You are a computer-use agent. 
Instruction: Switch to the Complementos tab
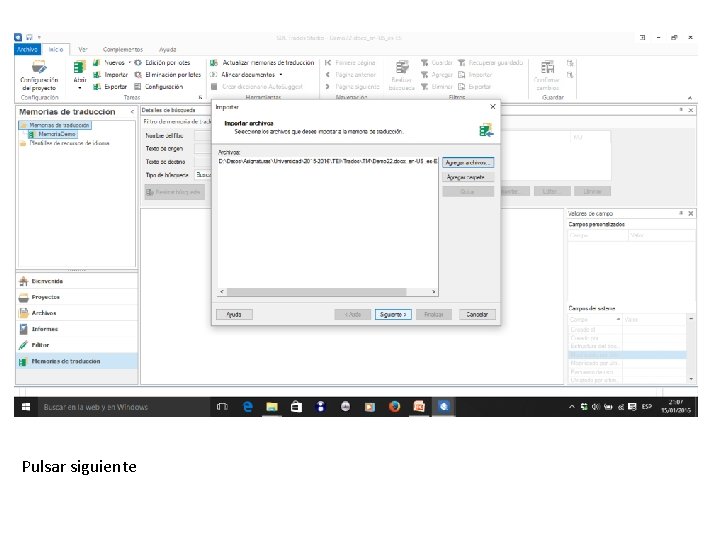(x=123, y=49)
